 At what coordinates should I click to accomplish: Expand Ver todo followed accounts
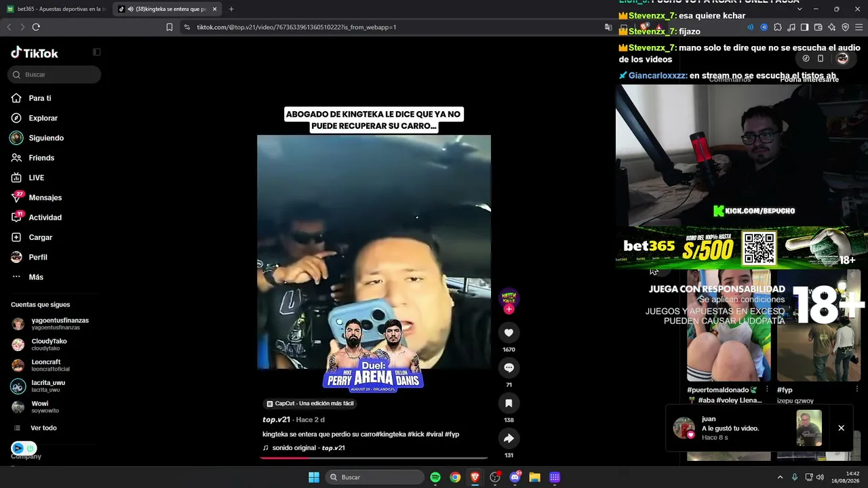pos(35,428)
